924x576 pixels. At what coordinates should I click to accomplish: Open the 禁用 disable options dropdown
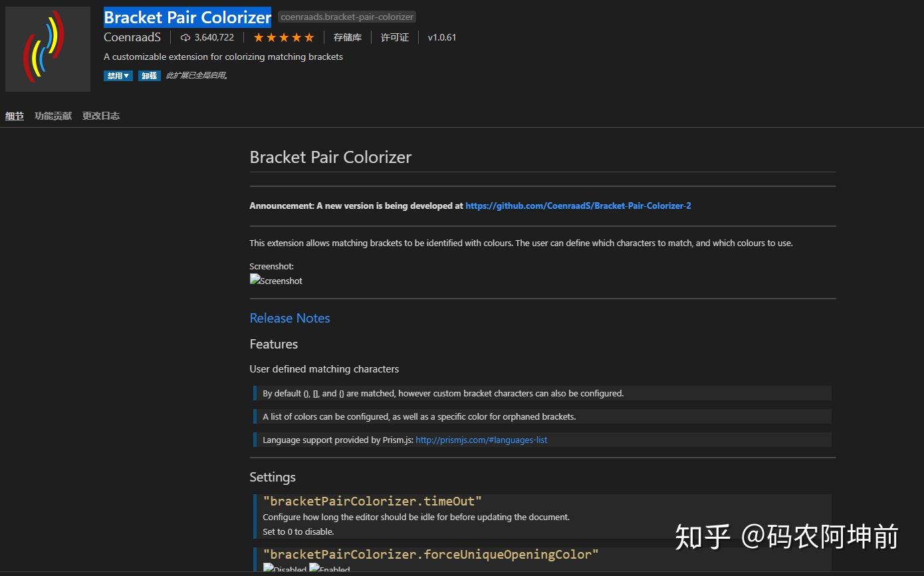click(x=118, y=75)
